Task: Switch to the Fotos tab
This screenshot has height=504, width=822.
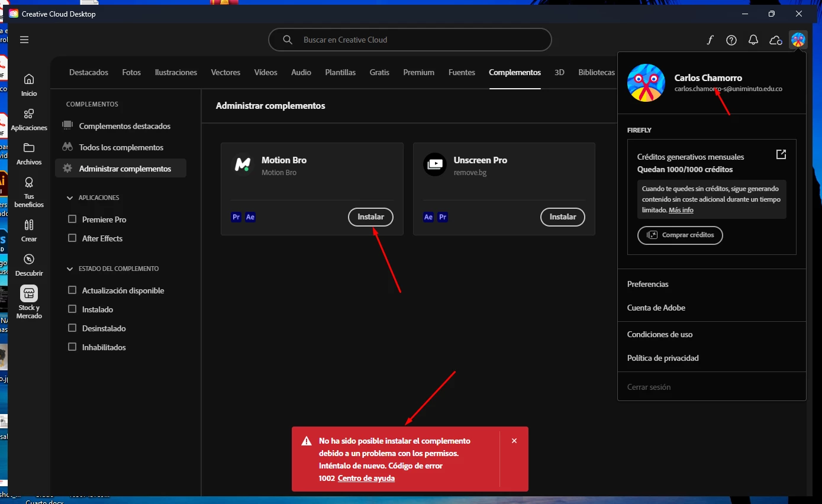Action: point(131,72)
